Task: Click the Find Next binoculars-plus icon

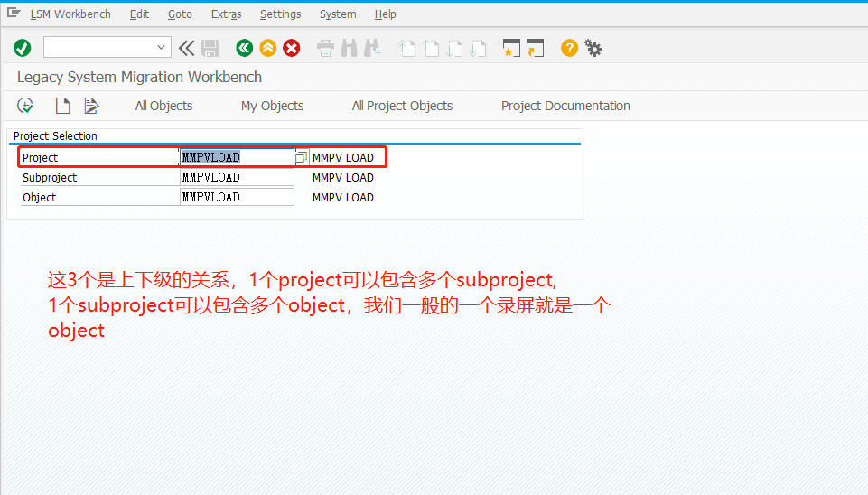Action: (x=372, y=48)
